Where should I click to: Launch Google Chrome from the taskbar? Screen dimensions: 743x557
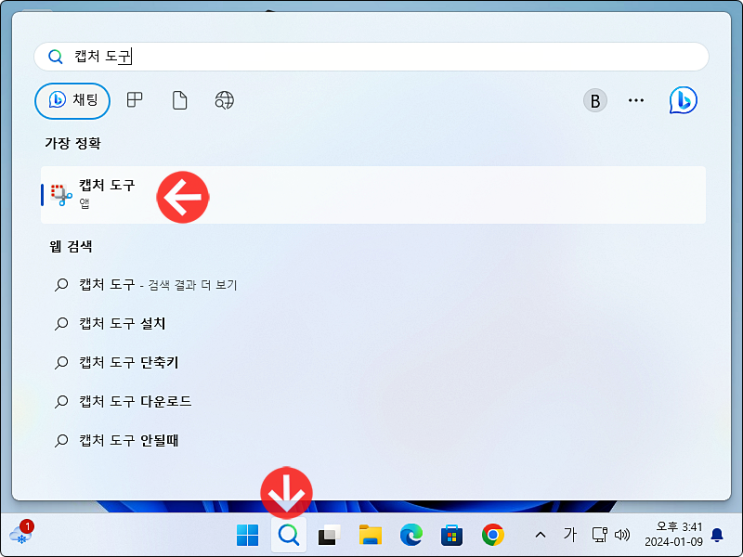tap(493, 535)
